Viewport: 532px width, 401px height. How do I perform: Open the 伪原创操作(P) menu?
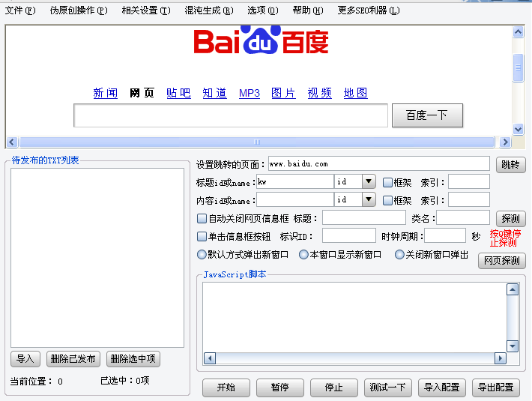click(79, 10)
